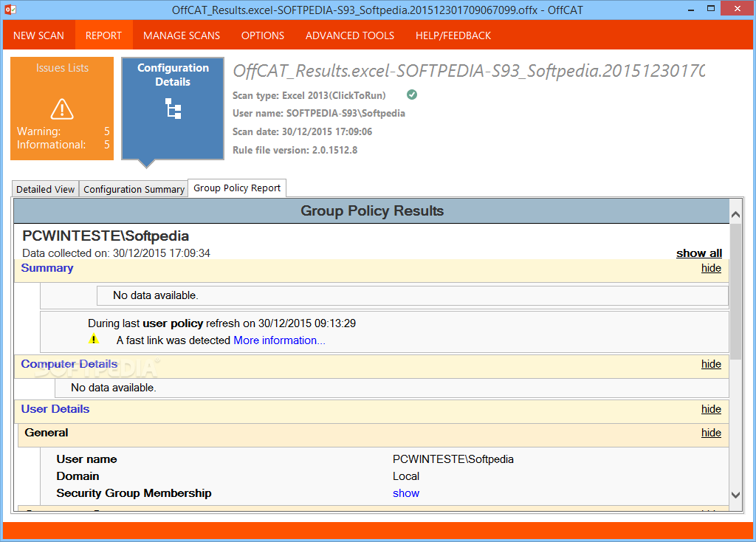The height and width of the screenshot is (542, 756).
Task: Click the green scan success checkmark icon
Action: [x=412, y=95]
